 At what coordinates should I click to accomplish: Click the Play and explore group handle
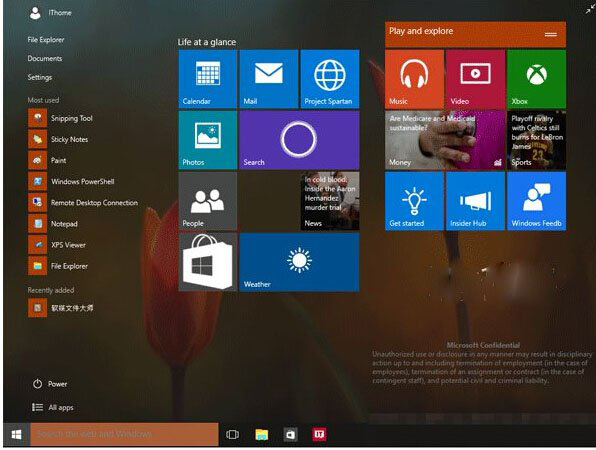click(550, 35)
